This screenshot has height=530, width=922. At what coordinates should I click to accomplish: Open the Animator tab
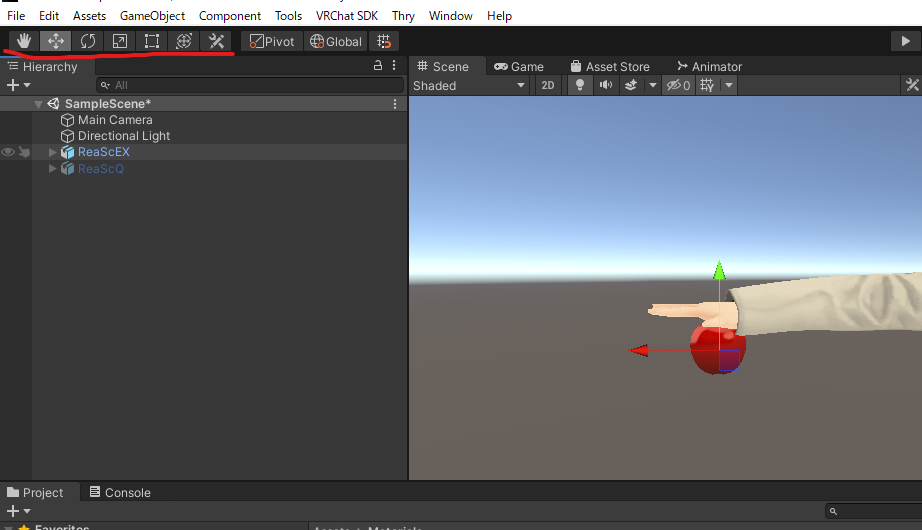(709, 66)
